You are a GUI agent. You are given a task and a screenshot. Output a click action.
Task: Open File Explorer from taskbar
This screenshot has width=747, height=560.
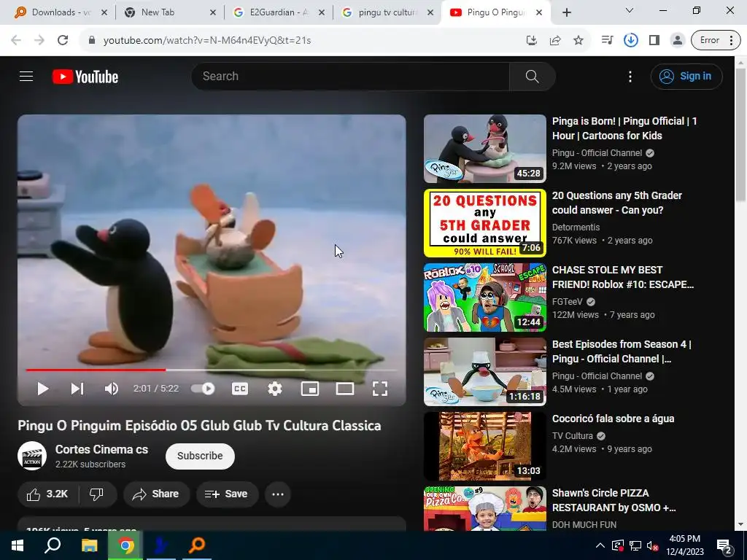pos(89,545)
